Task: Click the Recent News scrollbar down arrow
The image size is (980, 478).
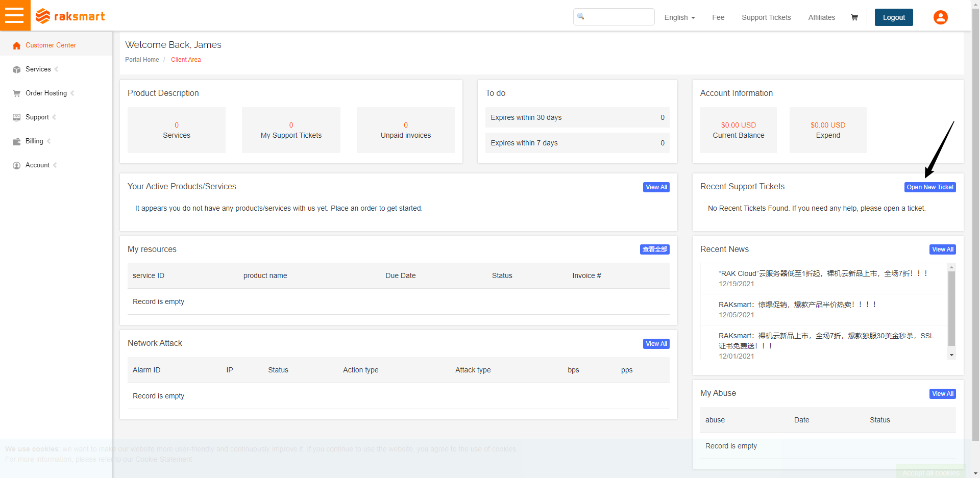Action: coord(951,355)
